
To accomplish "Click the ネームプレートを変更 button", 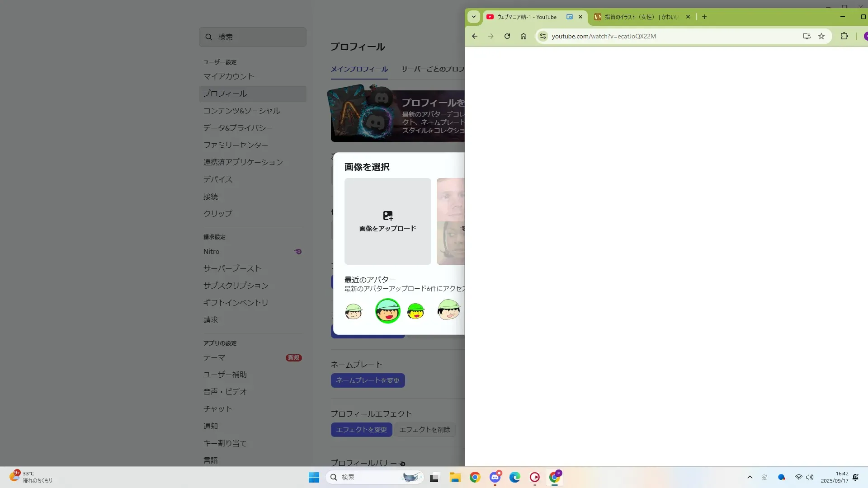I will 368,380.
